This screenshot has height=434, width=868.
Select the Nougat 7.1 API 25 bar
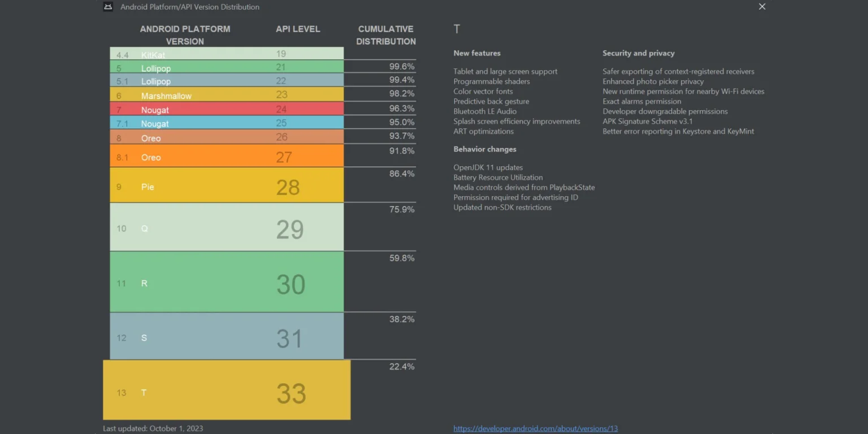[x=227, y=123]
